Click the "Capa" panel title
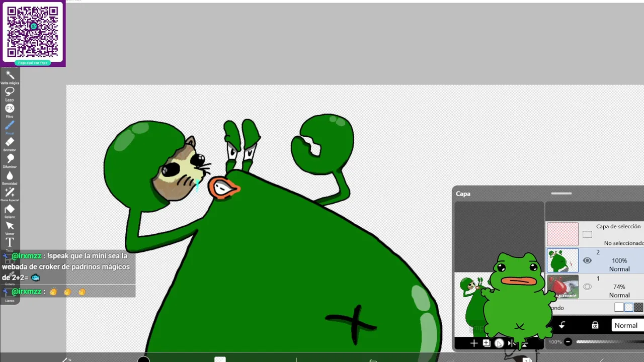 [x=463, y=194]
